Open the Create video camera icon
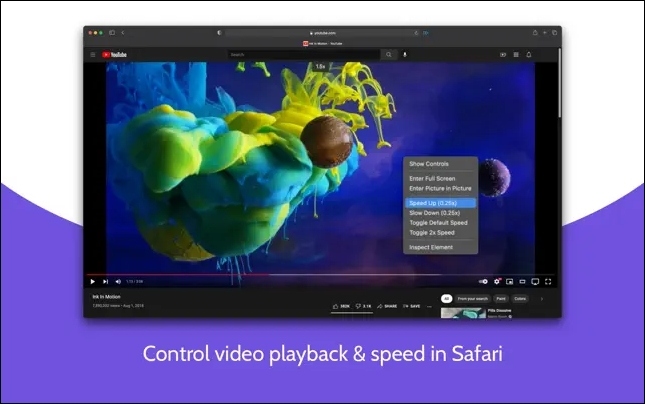Viewport: 645px width, 404px height. [x=503, y=54]
